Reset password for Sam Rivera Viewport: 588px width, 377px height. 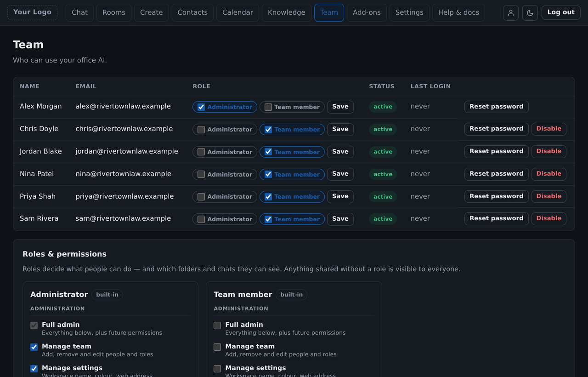(x=497, y=218)
